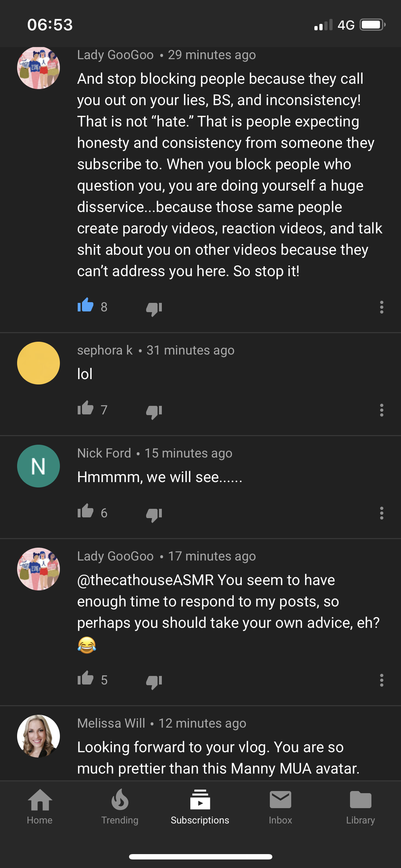Like Lady GooGoo's @thecathouseASMR reply
Screen dimensions: 401x868
pos(86,678)
